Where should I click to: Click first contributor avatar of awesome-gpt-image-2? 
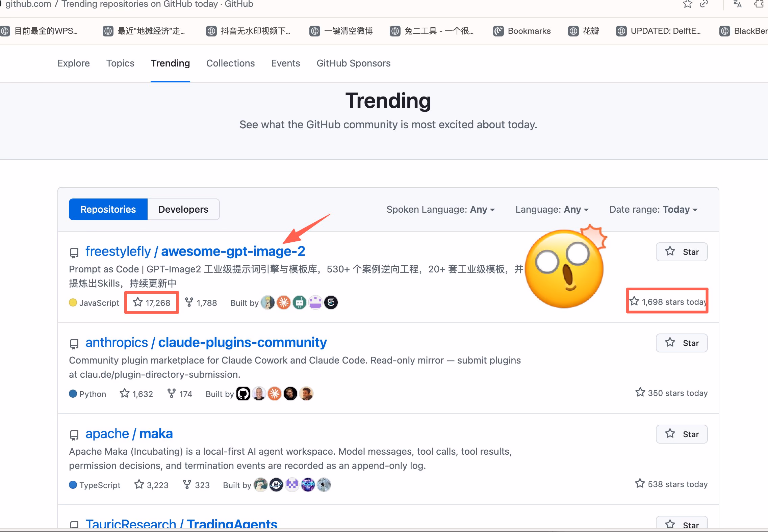[x=268, y=302]
